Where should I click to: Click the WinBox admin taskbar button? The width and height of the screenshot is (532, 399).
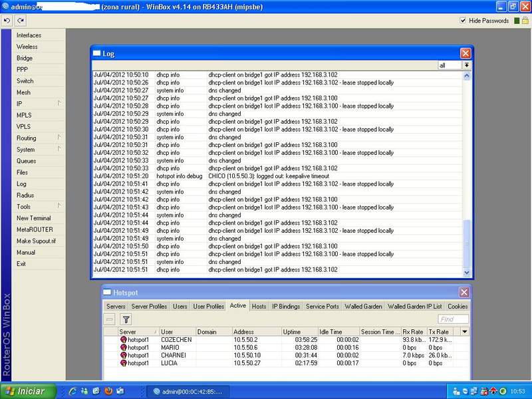pos(188,392)
